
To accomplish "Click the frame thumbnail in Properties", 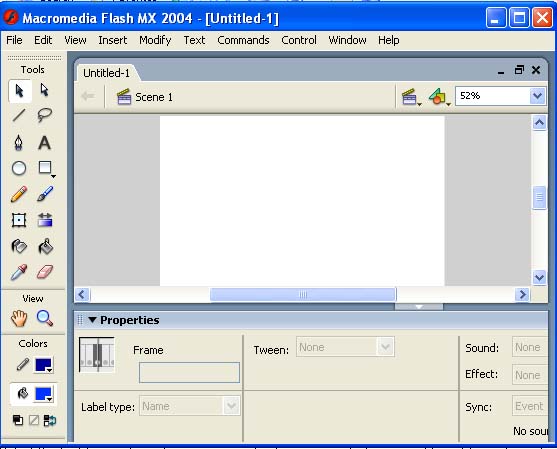I will (97, 355).
